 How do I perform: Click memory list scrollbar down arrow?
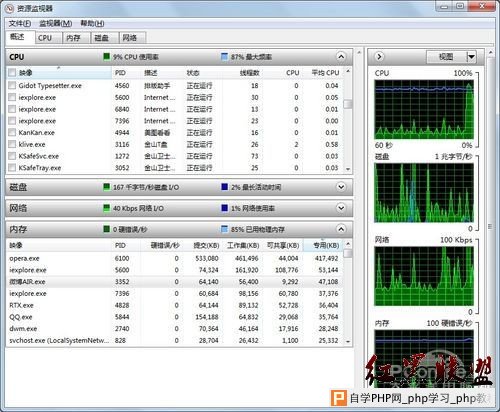coord(348,342)
